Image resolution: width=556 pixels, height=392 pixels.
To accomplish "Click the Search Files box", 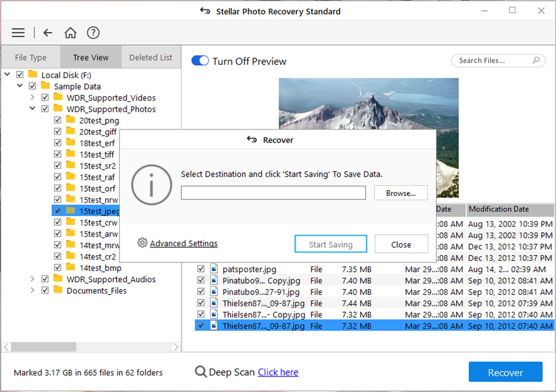I will coord(498,61).
